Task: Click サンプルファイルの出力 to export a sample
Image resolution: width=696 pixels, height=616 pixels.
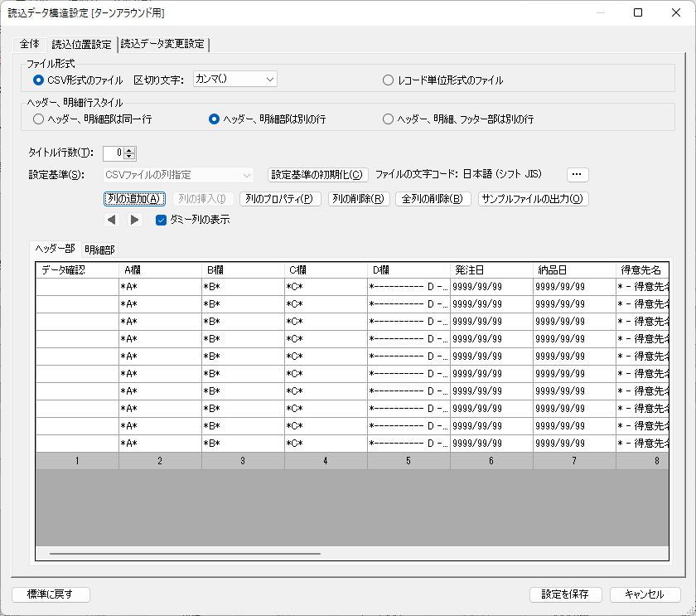Action: pyautogui.click(x=531, y=198)
